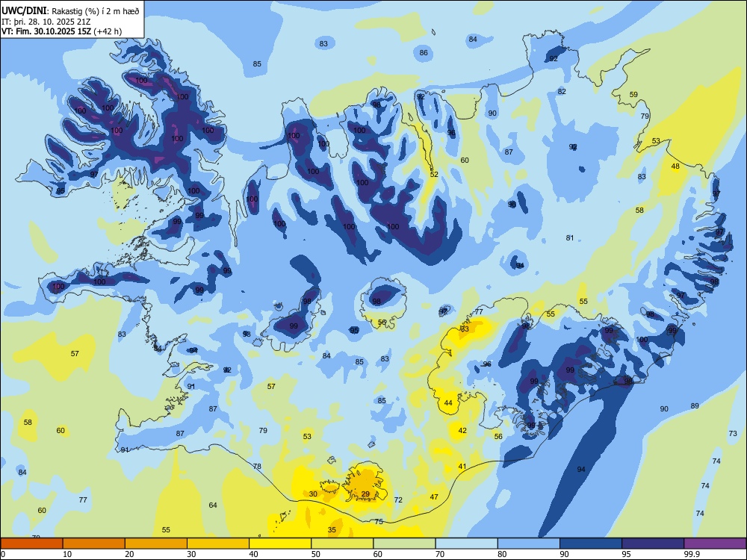Click the '40' label on the color scale
The height and width of the screenshot is (560, 747).
(x=254, y=554)
